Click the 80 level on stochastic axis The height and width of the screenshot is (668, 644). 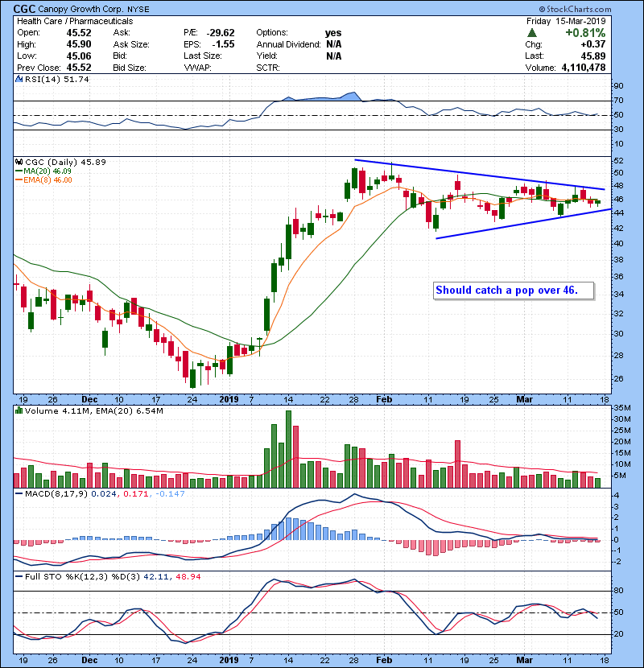[618, 591]
